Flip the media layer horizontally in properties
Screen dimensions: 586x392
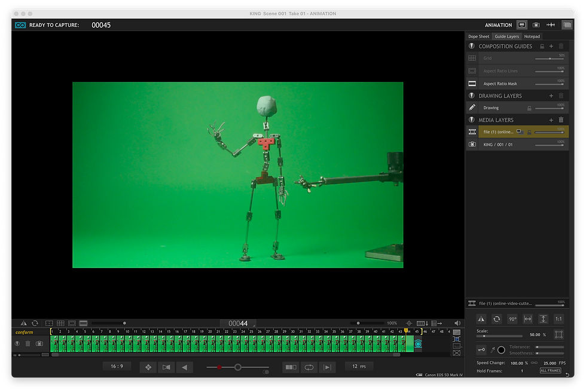click(x=481, y=319)
